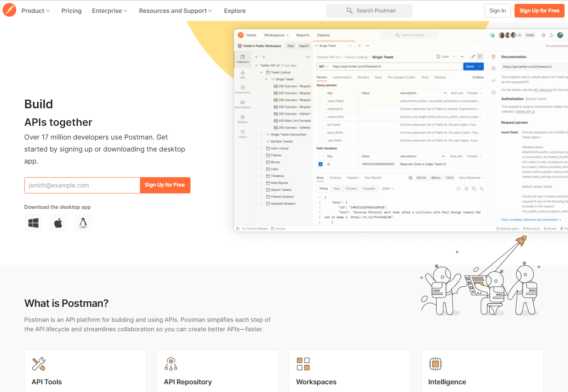This screenshot has height=392, width=568.
Task: Open the Send button arrow dropdown in preview
Action: tap(480, 66)
